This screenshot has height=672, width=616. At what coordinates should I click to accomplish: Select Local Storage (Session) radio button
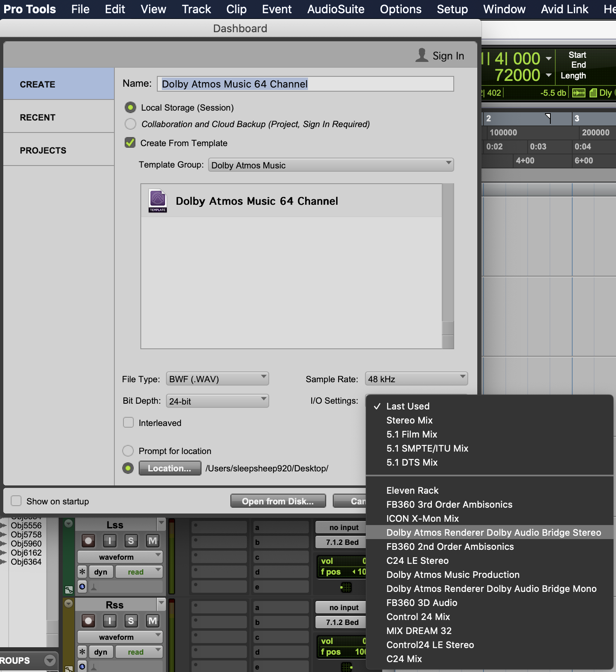[x=130, y=108]
